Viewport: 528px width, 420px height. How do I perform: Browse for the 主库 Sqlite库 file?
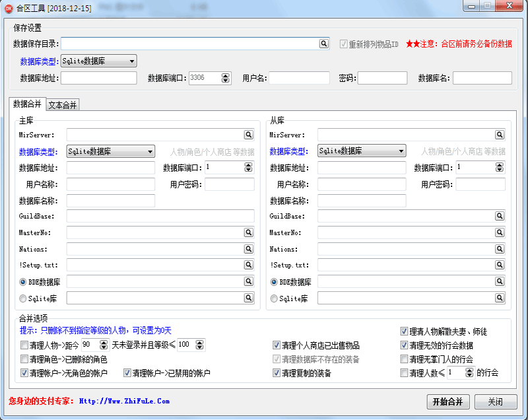249,298
